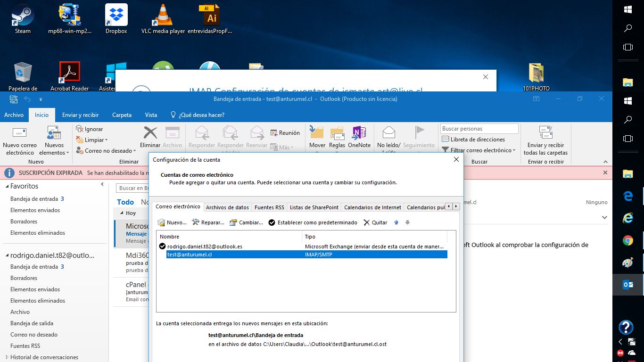The width and height of the screenshot is (644, 362).
Task: Click the Eliminar X icon in the ribbon
Action: click(150, 132)
